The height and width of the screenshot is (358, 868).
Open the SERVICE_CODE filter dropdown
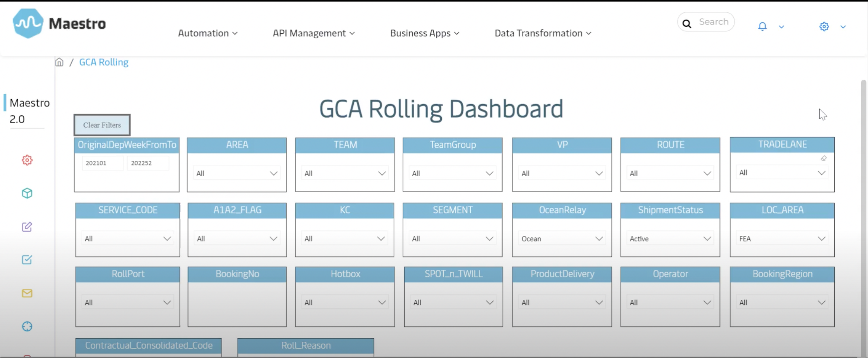pyautogui.click(x=128, y=238)
